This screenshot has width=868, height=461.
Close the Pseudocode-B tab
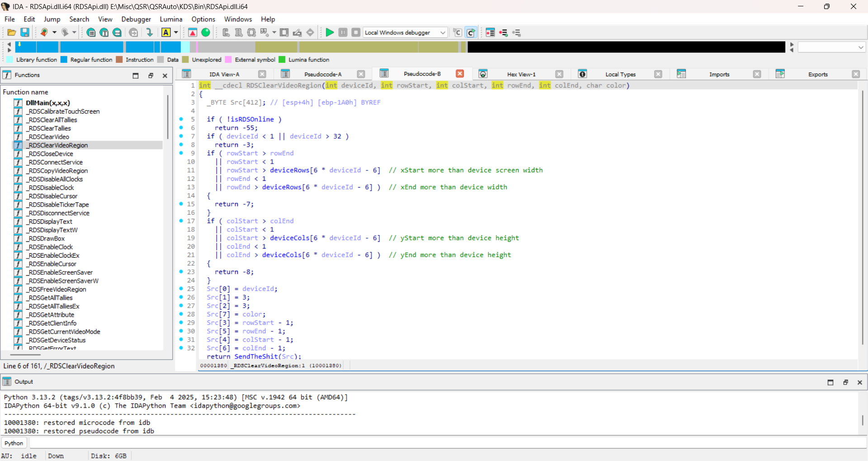[460, 74]
